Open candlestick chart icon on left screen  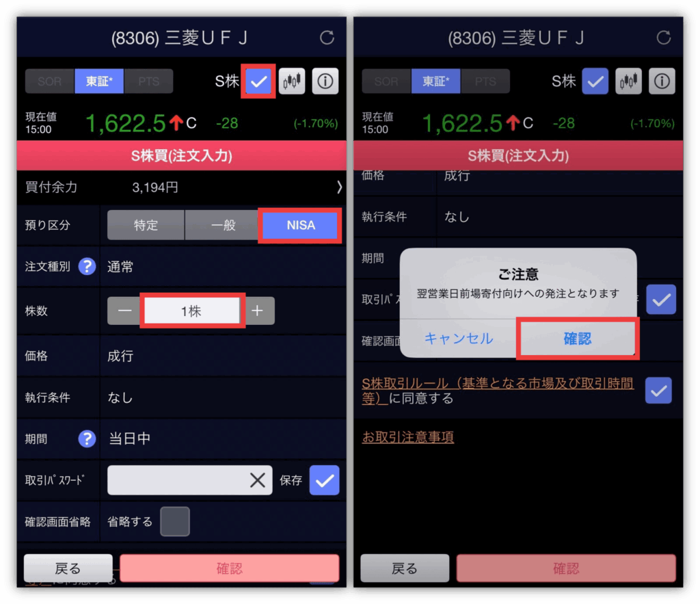click(292, 81)
